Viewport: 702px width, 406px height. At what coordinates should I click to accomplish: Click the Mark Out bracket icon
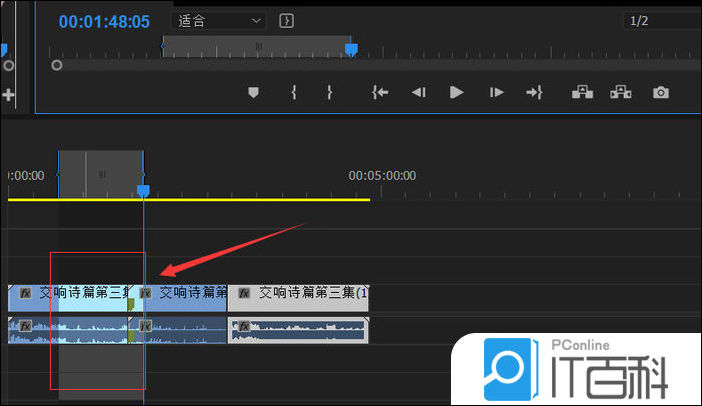coord(329,92)
